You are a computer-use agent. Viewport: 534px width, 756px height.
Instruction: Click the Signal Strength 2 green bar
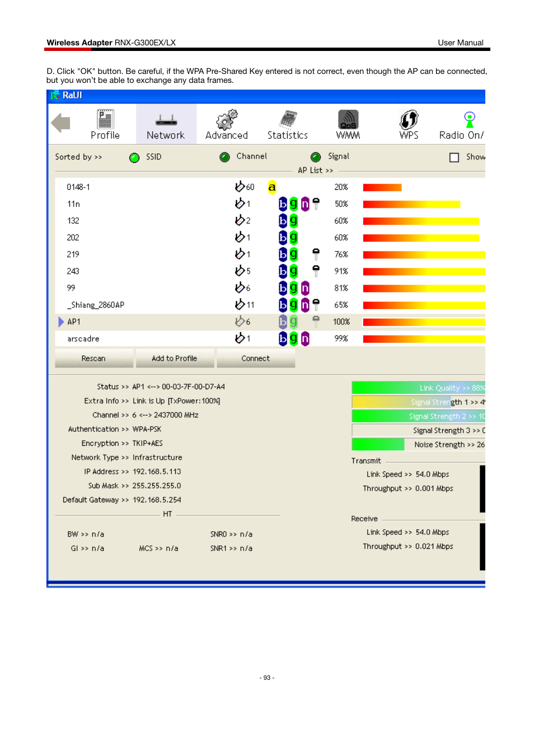(418, 416)
